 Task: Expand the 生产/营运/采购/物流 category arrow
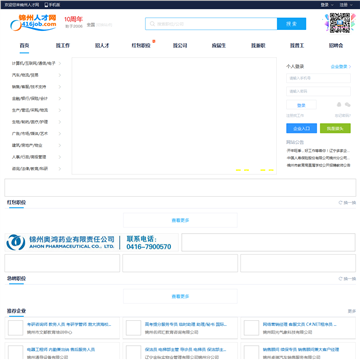coord(60,110)
